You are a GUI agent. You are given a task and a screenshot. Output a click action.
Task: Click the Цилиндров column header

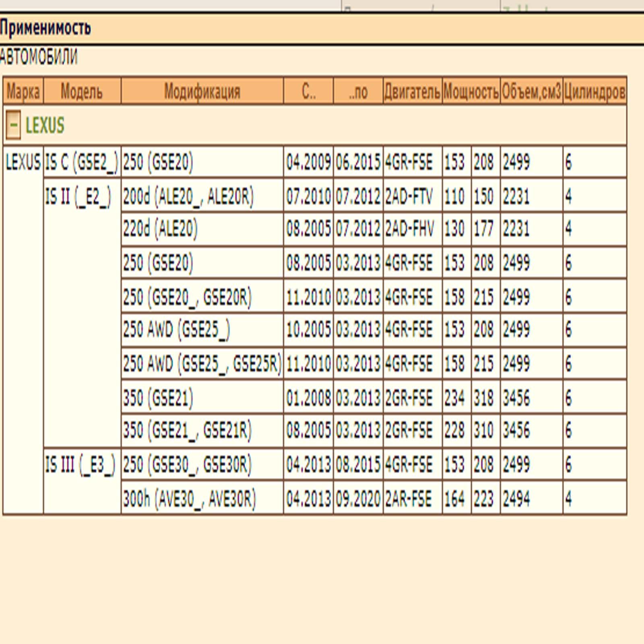coord(594,91)
